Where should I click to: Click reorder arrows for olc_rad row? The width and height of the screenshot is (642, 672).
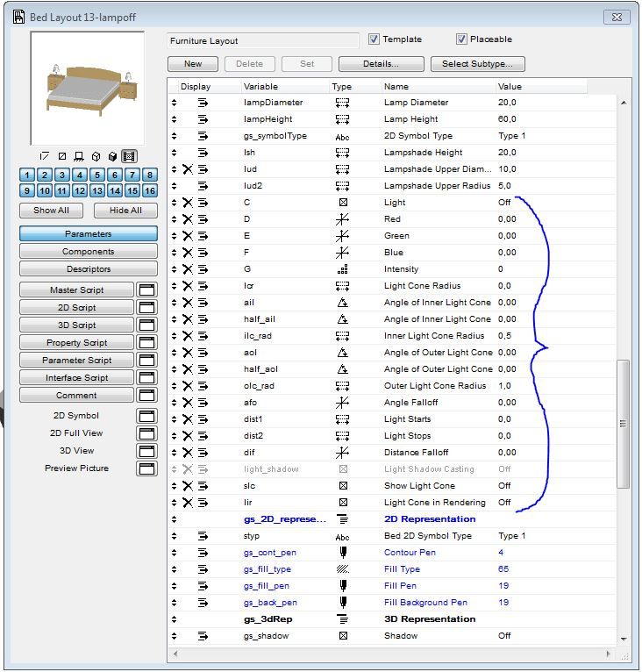174,386
